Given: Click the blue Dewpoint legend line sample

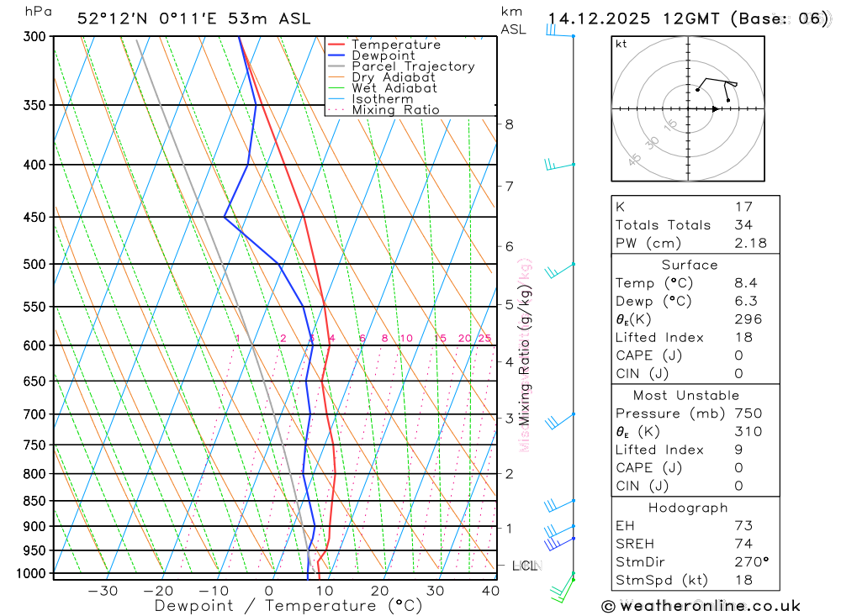Looking at the screenshot, I should click(336, 55).
